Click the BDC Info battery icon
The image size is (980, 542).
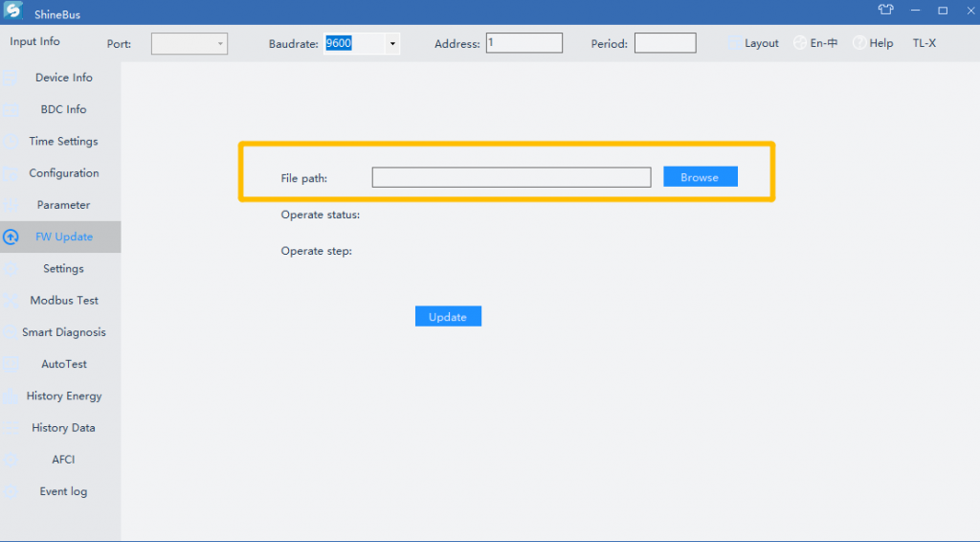pyautogui.click(x=10, y=109)
